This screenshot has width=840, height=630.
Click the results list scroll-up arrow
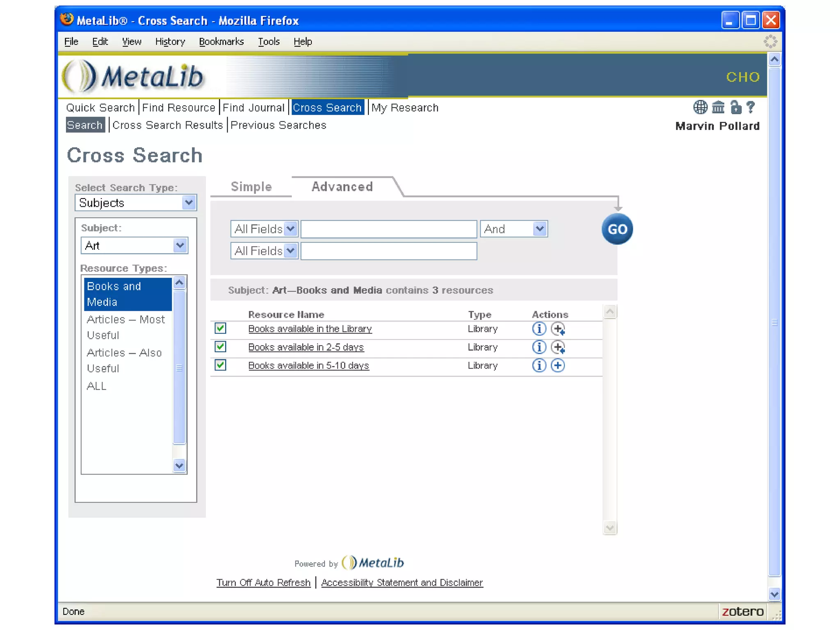[x=610, y=312]
